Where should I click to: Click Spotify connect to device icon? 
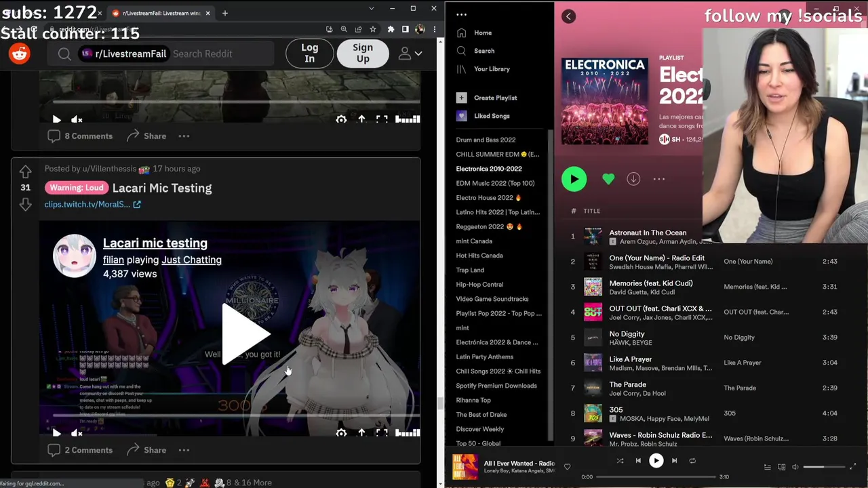pyautogui.click(x=781, y=467)
